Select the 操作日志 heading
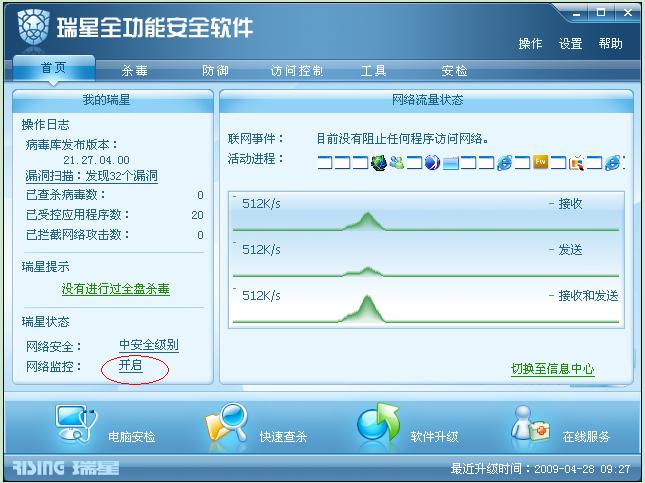 coord(45,125)
